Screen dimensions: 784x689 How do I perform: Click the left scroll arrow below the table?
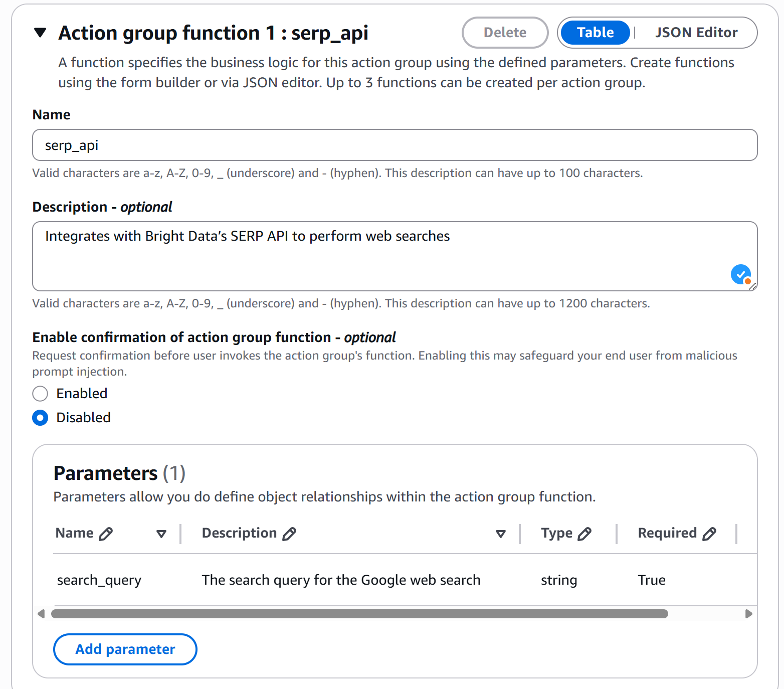tap(41, 613)
